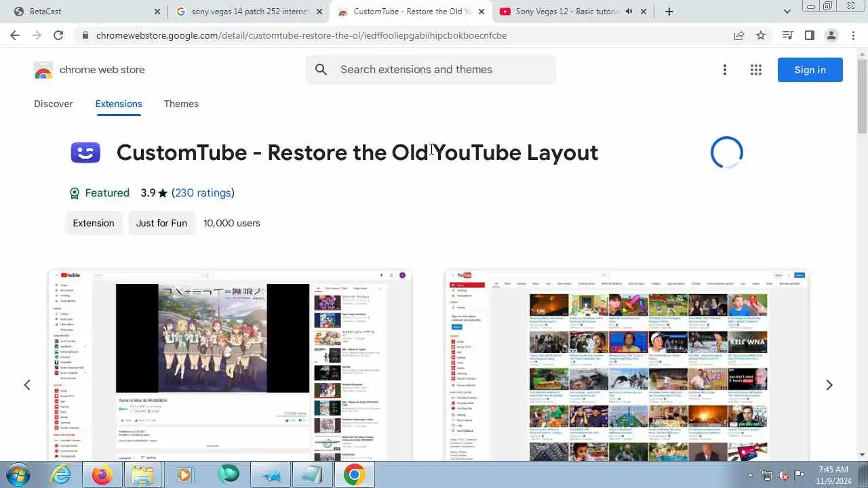Open a new browser tab
The height and width of the screenshot is (488, 868).
tap(669, 12)
